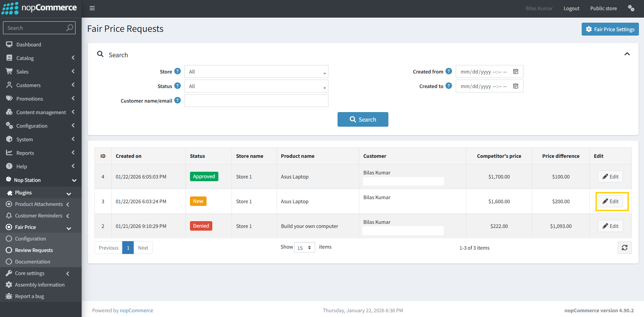Click the Store field help question icon
Image resolution: width=644 pixels, height=317 pixels.
pos(177,71)
